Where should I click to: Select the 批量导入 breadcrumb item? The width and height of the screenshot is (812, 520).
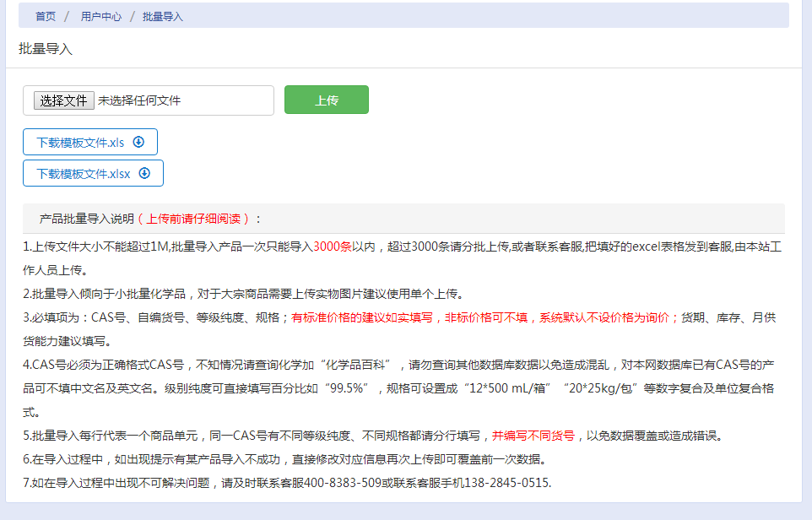point(163,16)
